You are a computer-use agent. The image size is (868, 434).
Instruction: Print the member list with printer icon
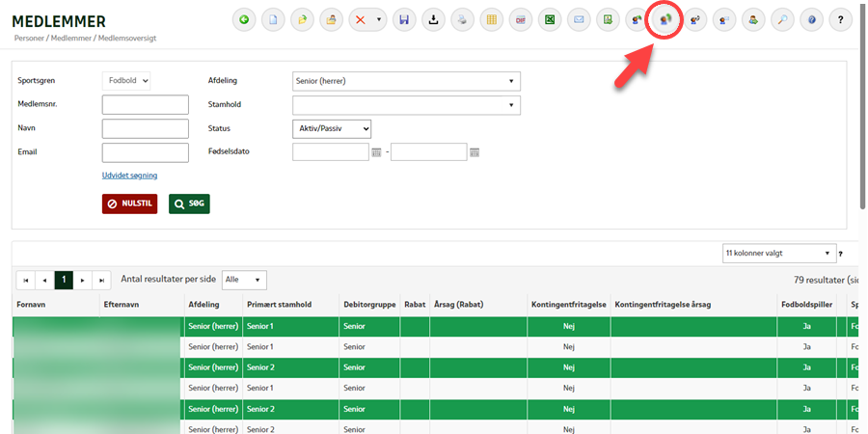463,20
